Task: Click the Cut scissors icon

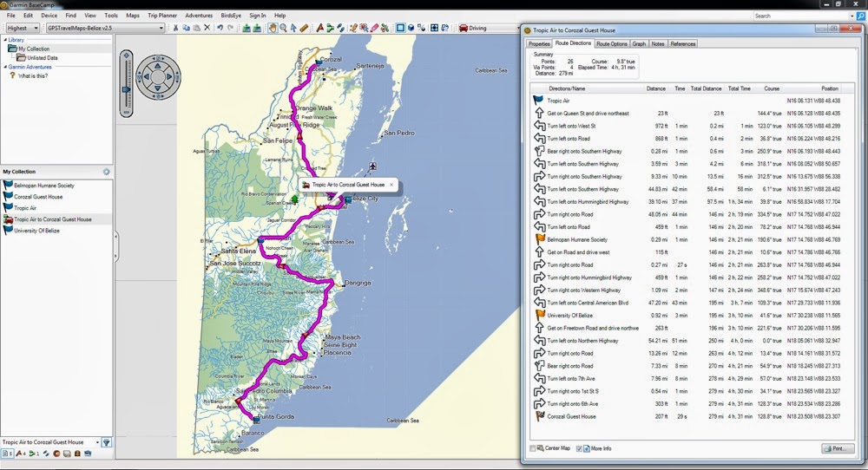Action: [175, 28]
